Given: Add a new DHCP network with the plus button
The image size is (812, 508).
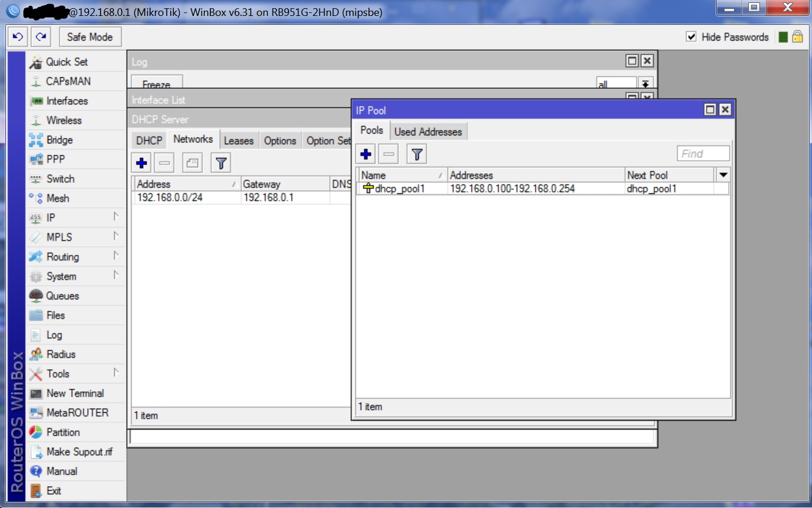Looking at the screenshot, I should tap(141, 162).
